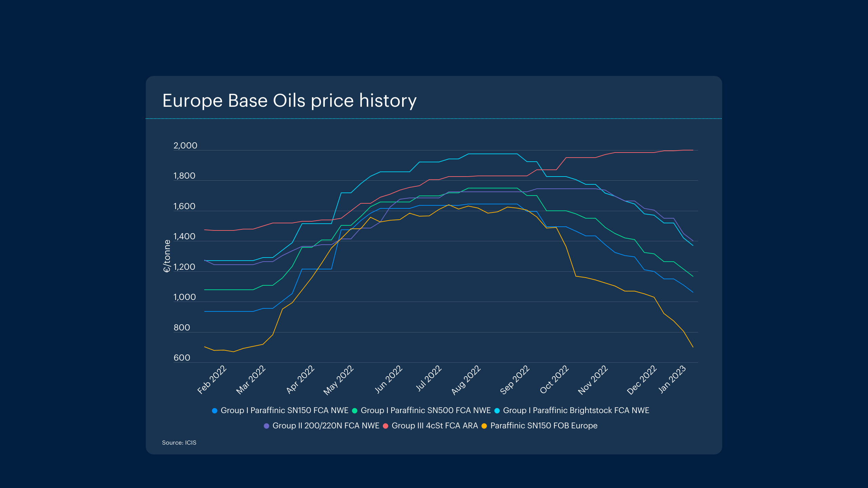
Task: Click the green SN500 legend dot
Action: pos(355,411)
